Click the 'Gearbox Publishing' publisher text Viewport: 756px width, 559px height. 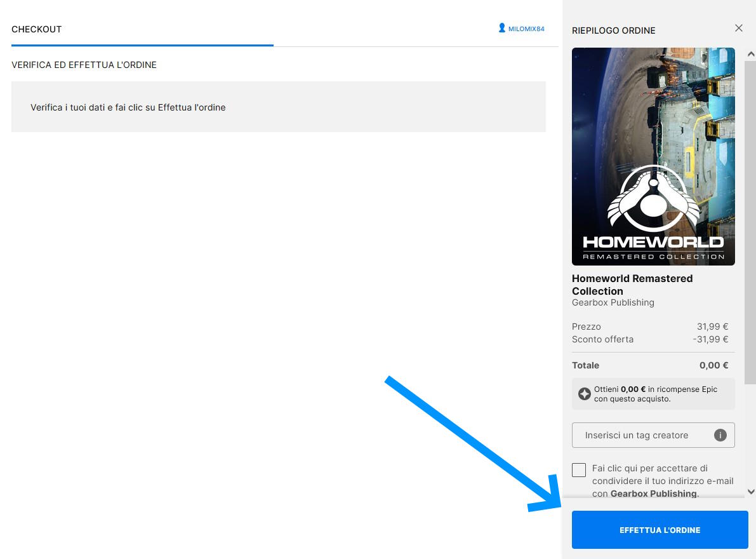pos(613,302)
